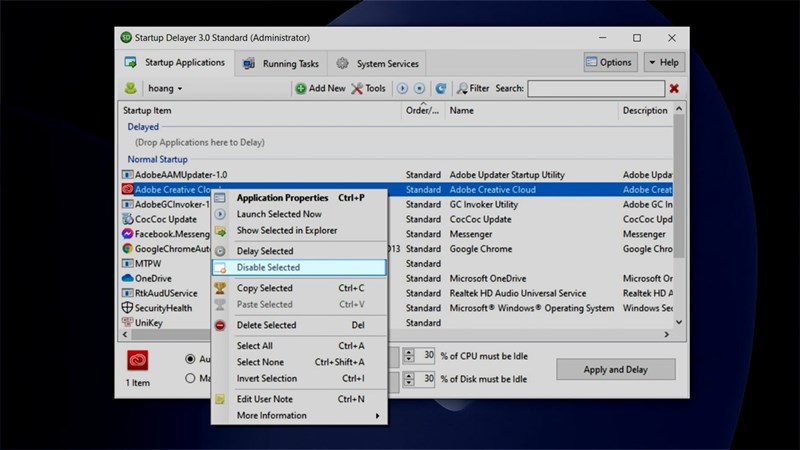
Task: Select the RtkAudUService row
Action: point(396,293)
